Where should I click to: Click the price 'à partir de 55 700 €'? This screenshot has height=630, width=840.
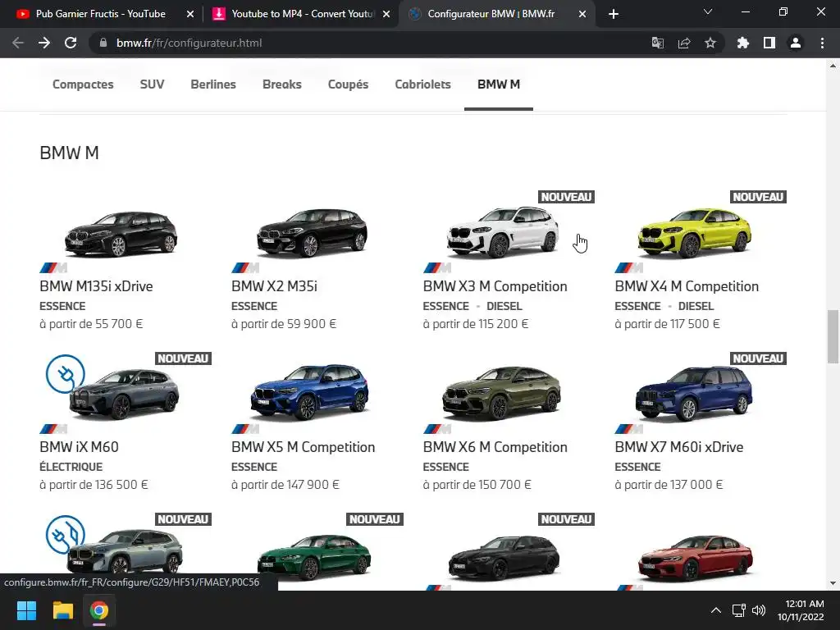click(x=92, y=324)
